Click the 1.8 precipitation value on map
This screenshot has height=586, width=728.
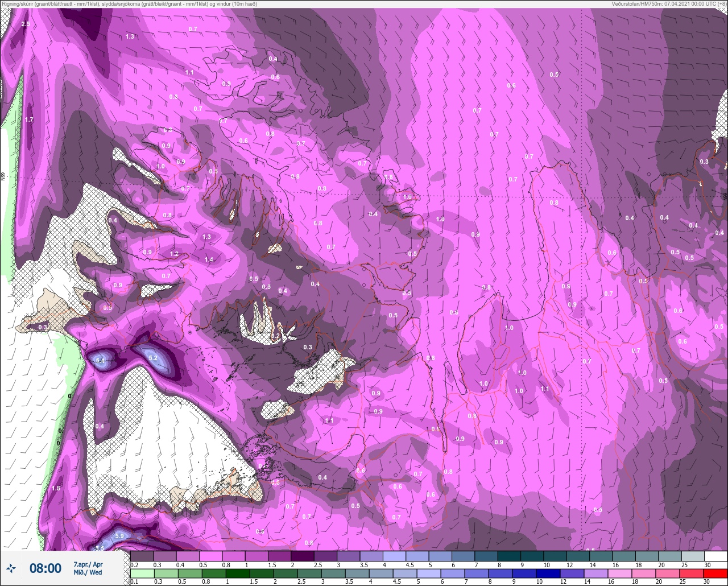56,488
